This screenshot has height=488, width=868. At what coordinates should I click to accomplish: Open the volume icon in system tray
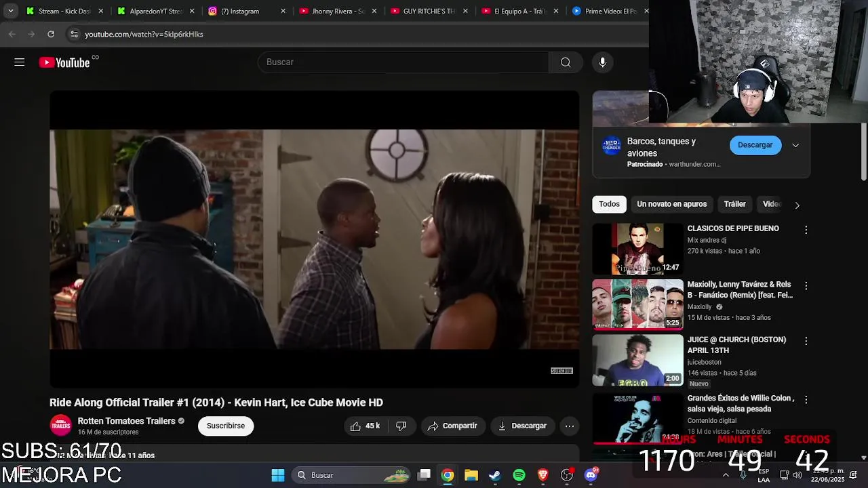[797, 475]
